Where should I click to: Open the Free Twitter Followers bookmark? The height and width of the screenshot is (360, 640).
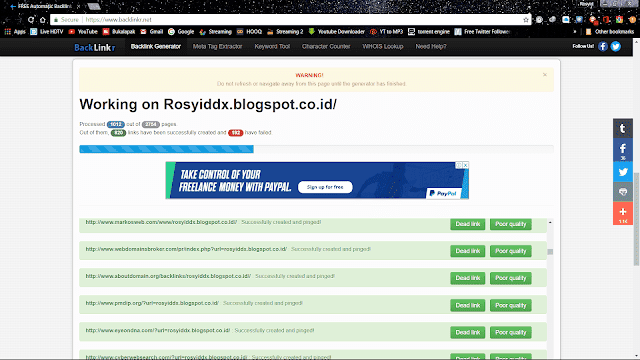pos(482,31)
